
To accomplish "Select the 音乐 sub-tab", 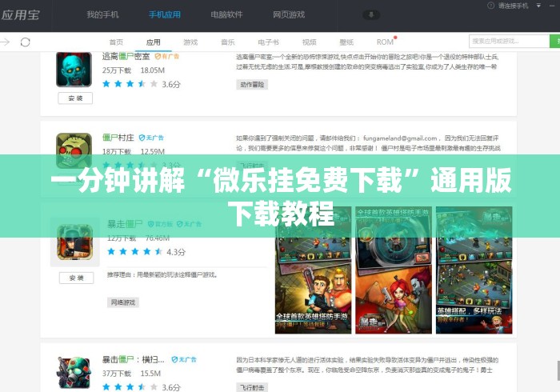I will [x=228, y=42].
